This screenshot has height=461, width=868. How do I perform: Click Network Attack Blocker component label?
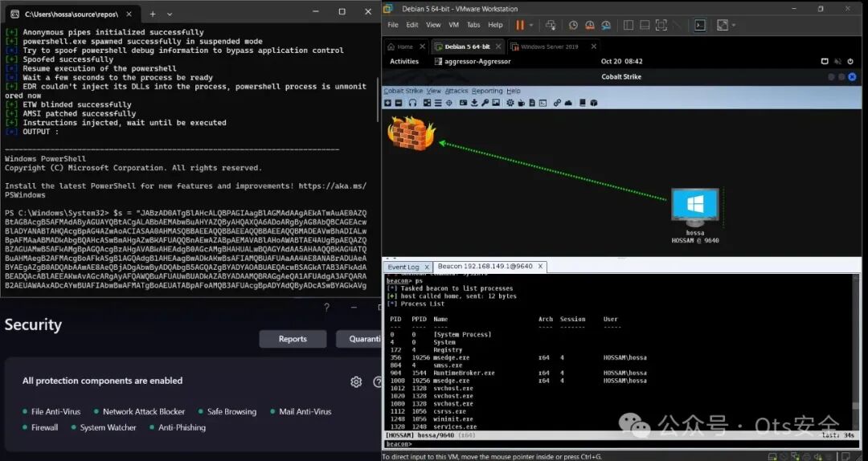click(x=144, y=412)
